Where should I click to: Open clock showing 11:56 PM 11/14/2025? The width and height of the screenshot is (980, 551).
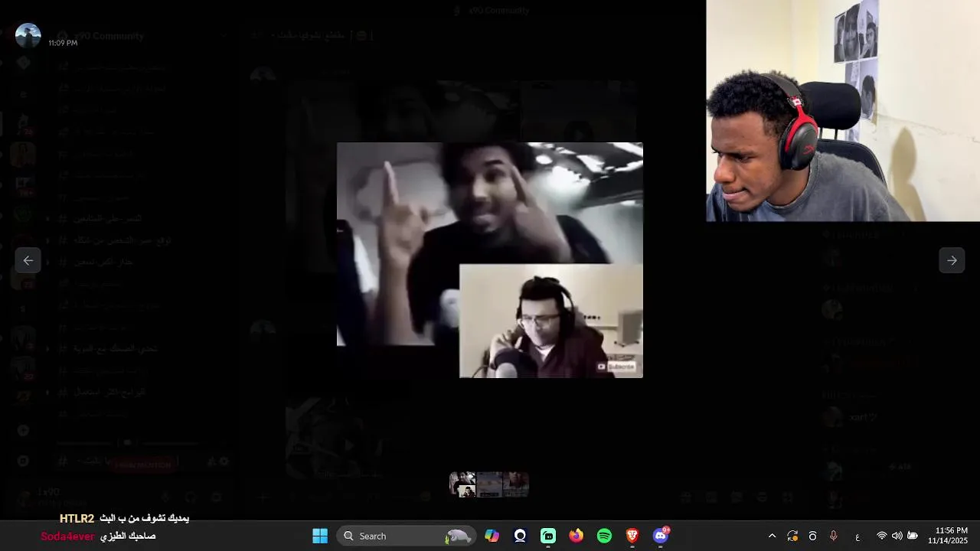(948, 536)
